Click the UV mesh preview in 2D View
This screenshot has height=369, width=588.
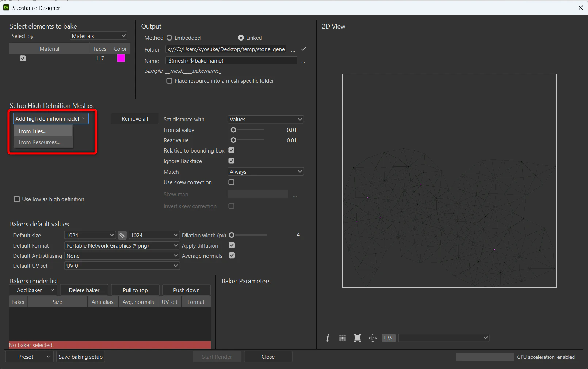449,181
